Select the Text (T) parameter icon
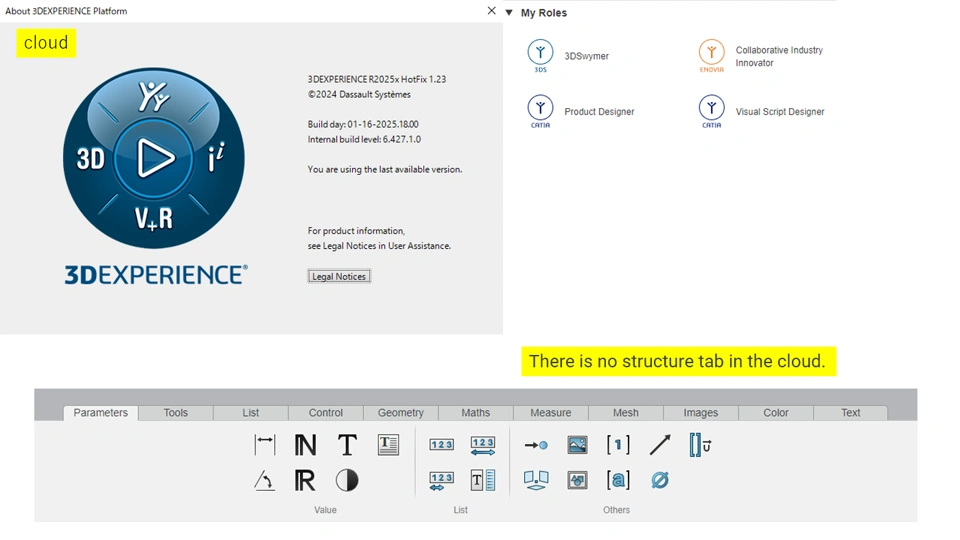This screenshot has height=540, width=960. click(347, 444)
